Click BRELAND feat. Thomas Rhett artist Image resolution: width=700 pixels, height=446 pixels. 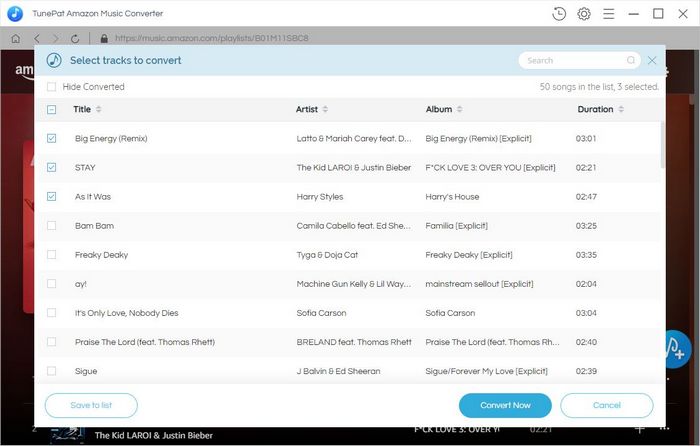[354, 342]
